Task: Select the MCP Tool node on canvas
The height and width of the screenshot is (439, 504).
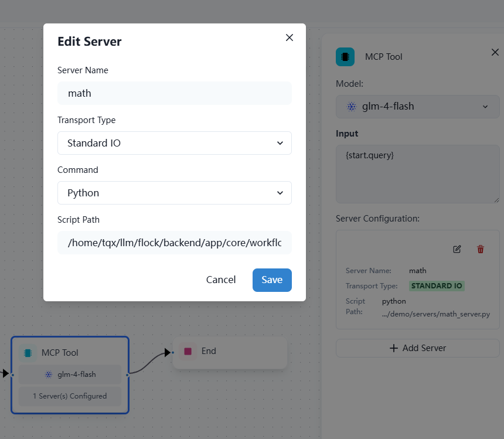Action: coord(70,375)
